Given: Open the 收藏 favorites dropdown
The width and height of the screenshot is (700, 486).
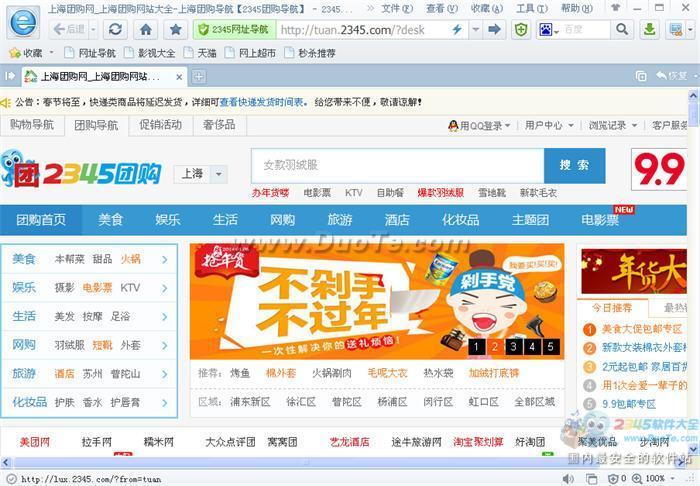Looking at the screenshot, I should point(52,53).
